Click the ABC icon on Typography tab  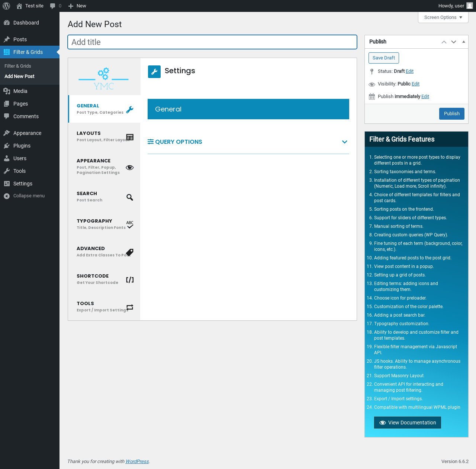point(130,224)
